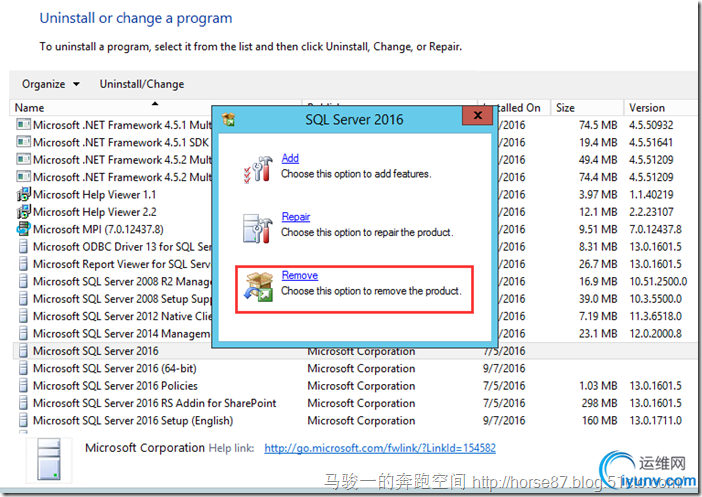Select Microsoft SQL Server 2008 Setup Support entry
The width and height of the screenshot is (702, 497).
click(122, 300)
